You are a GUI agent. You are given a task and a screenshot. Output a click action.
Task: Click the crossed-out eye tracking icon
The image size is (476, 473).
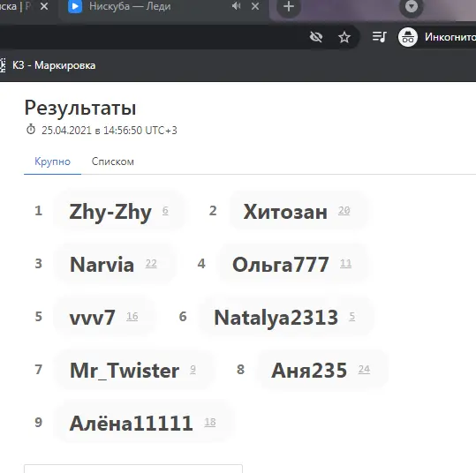pyautogui.click(x=316, y=37)
